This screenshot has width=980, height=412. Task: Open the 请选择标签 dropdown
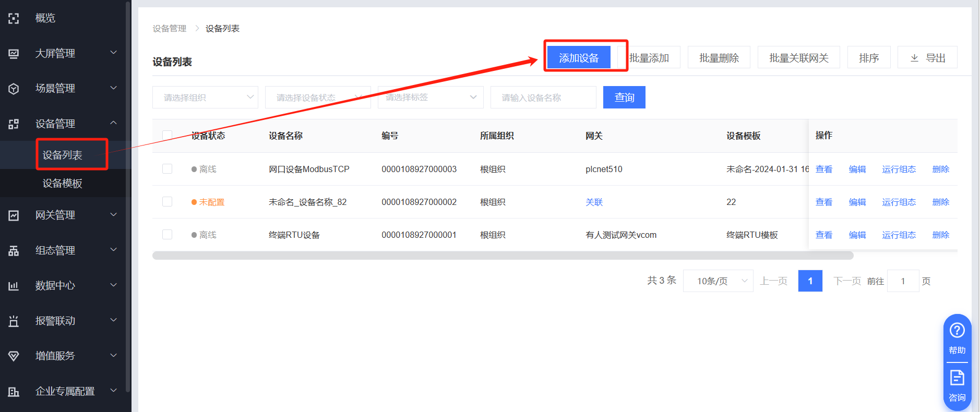431,98
